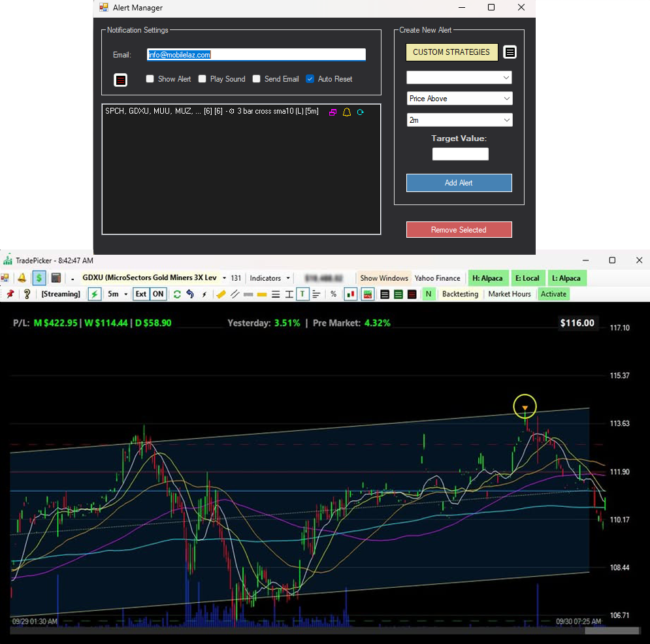
Task: Open the calculator icon in TradePicker toolbar
Action: coord(56,278)
